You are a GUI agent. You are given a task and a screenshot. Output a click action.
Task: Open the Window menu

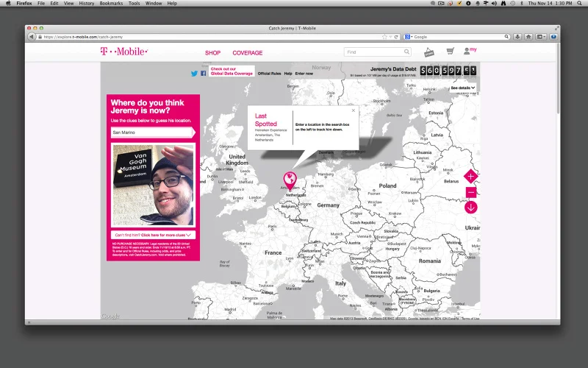154,4
